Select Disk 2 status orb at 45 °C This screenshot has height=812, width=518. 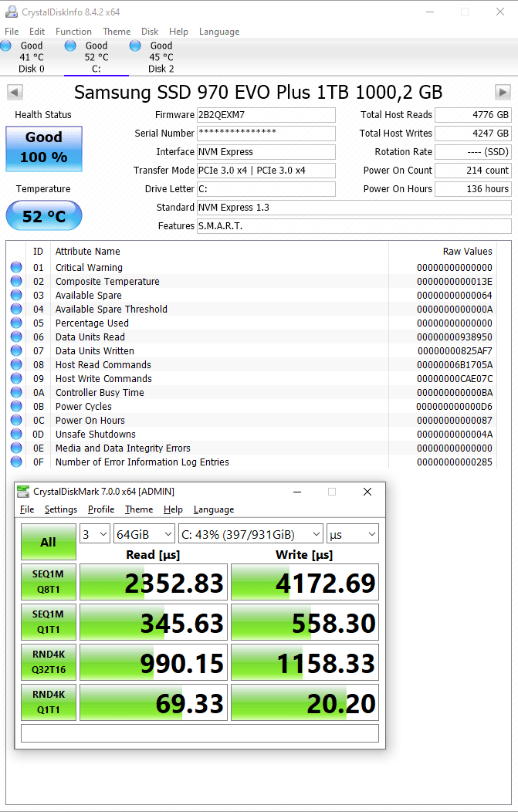tap(135, 46)
